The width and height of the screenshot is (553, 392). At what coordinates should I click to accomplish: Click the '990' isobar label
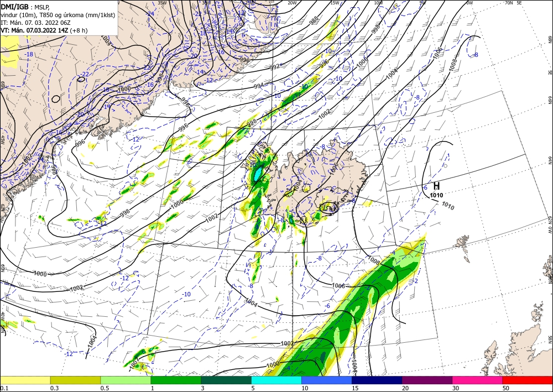point(244,60)
